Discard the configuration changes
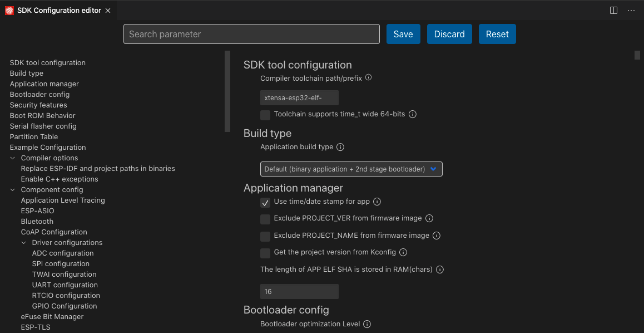 click(449, 34)
